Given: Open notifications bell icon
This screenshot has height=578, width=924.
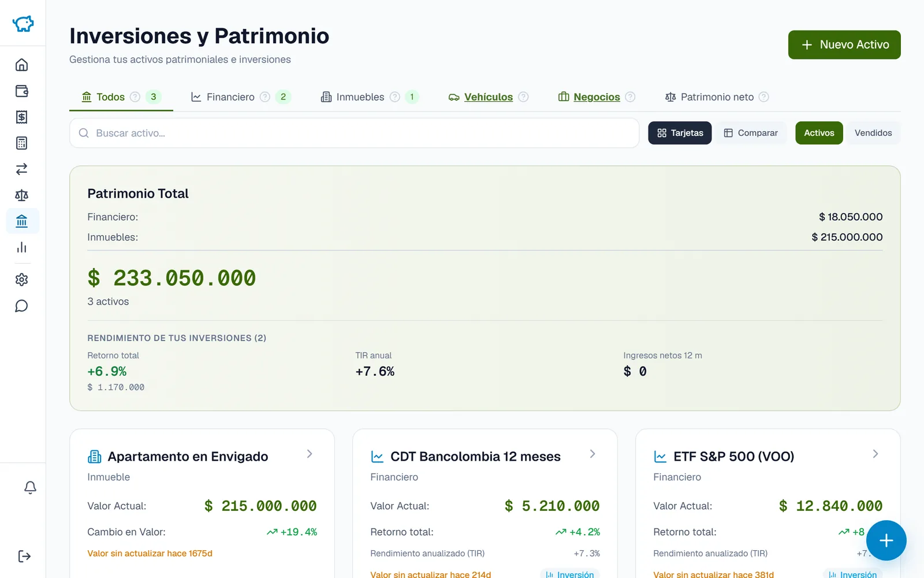Looking at the screenshot, I should (30, 488).
